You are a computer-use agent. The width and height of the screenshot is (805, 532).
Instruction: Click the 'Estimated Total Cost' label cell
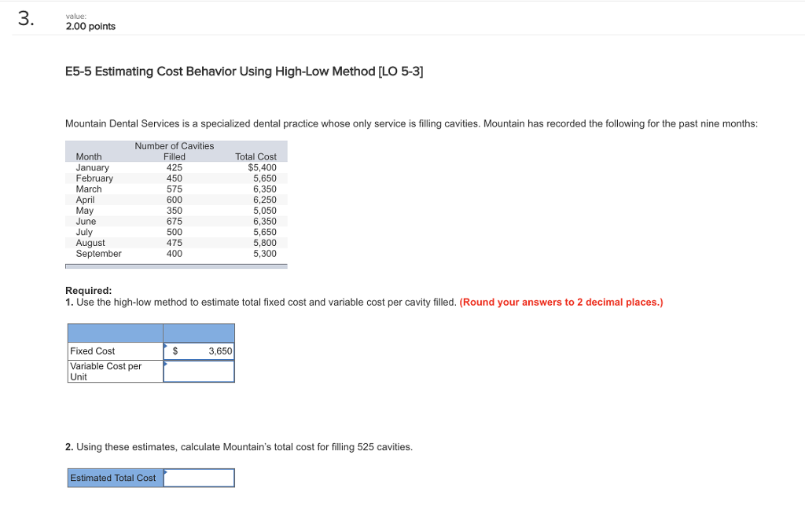pyautogui.click(x=114, y=477)
